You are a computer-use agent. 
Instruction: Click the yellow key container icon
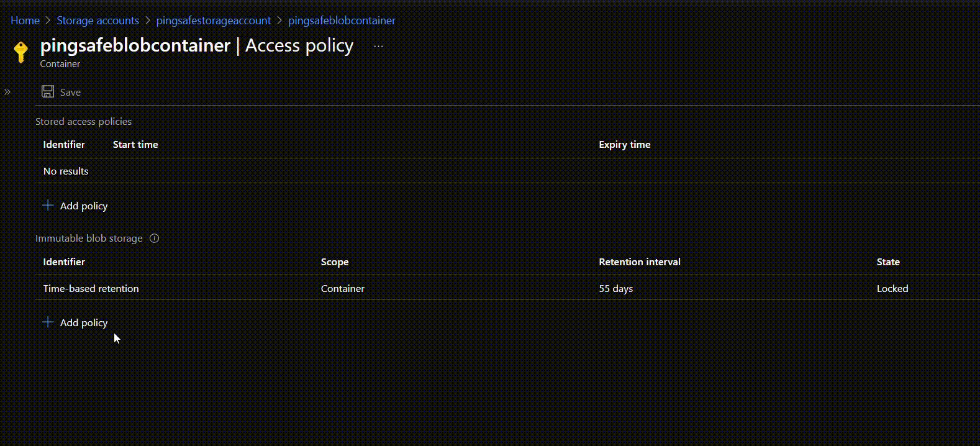[20, 52]
